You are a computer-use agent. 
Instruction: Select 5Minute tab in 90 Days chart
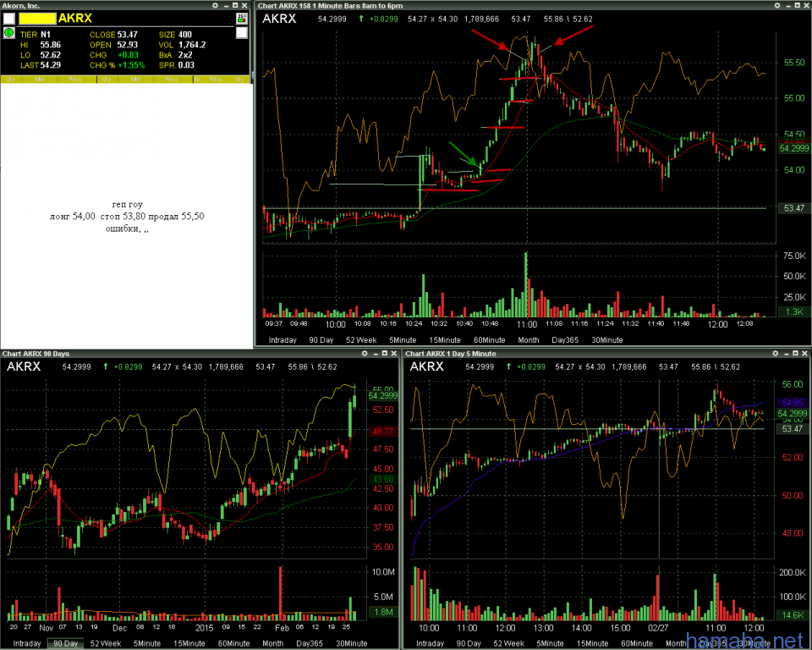click(147, 643)
